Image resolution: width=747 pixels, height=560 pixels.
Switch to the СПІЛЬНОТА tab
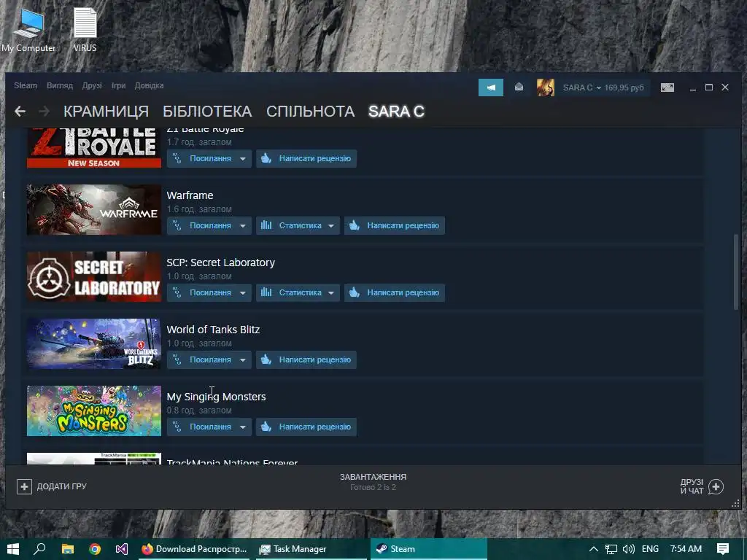[311, 112]
